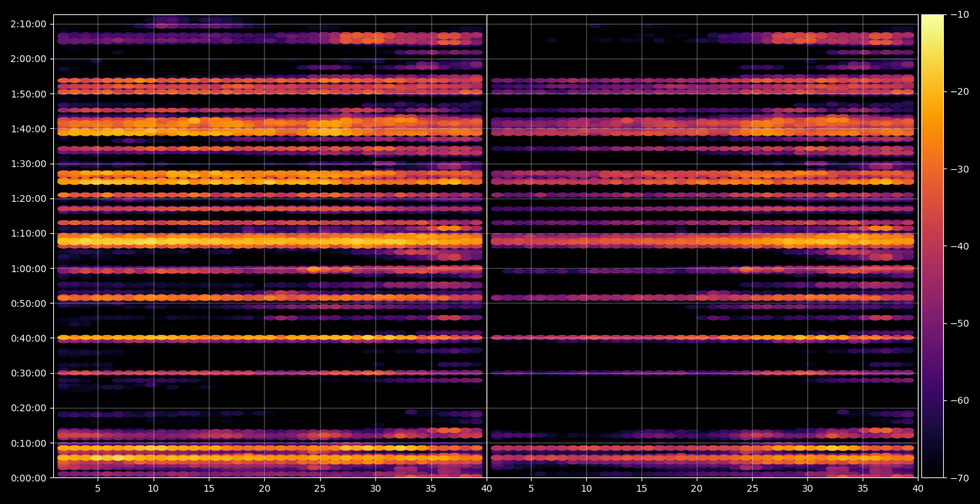This screenshot has height=504, width=980.
Task: Click the −30 colorbar label
Action: (x=960, y=169)
